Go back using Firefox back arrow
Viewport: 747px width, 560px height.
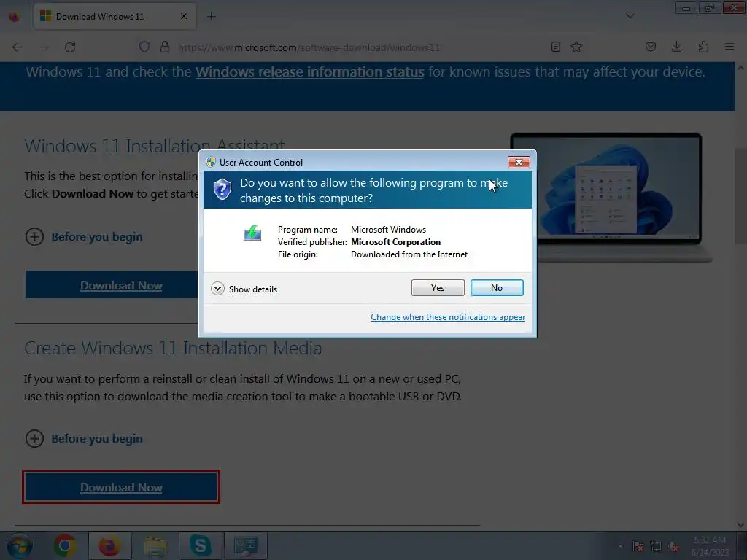tap(18, 47)
